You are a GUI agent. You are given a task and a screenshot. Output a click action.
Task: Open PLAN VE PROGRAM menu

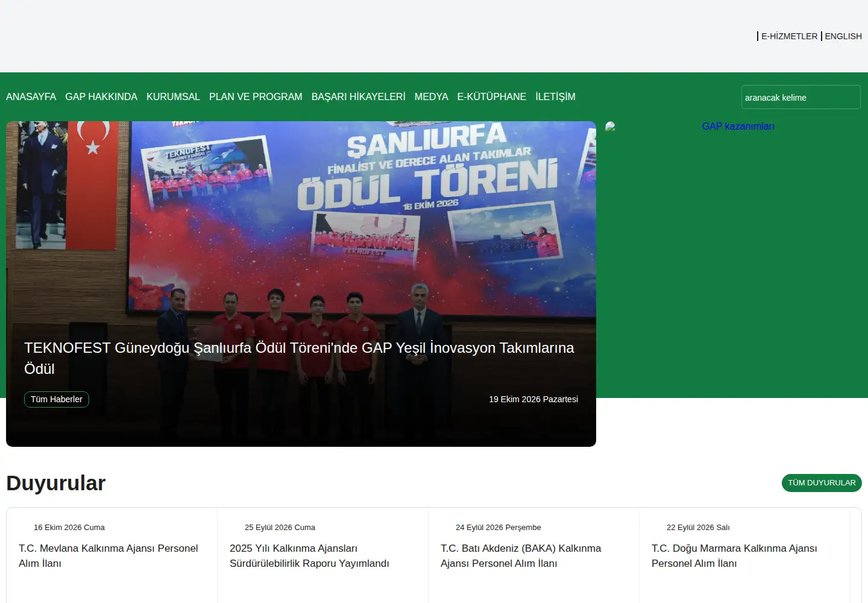point(256,96)
